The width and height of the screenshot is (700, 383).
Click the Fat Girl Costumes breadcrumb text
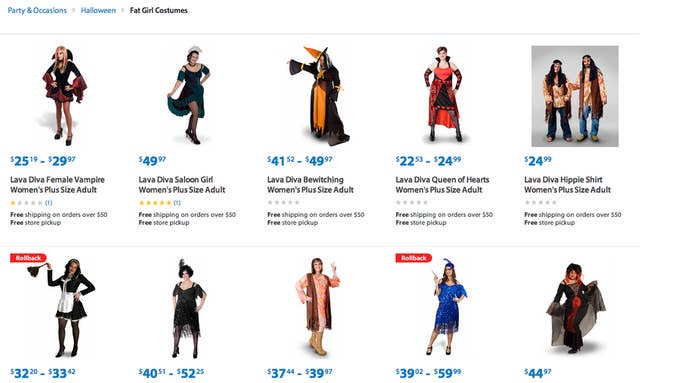158,10
